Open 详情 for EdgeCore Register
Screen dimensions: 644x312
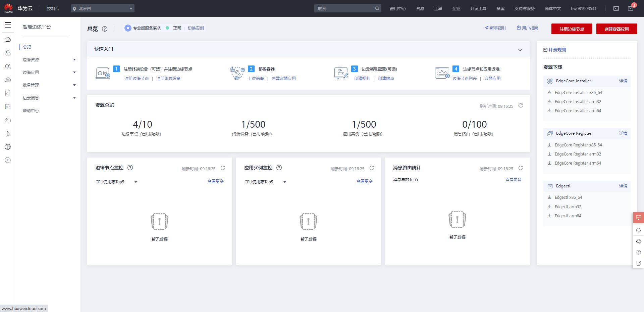(x=623, y=133)
